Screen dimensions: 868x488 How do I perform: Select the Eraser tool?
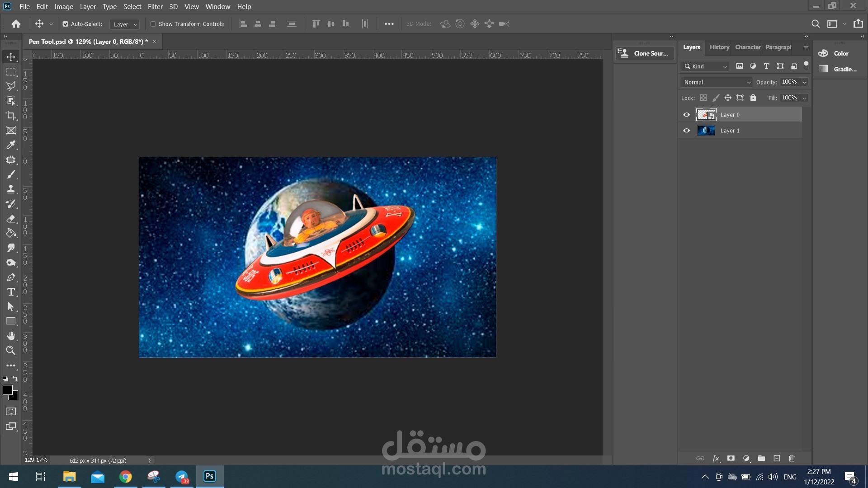[x=11, y=219]
